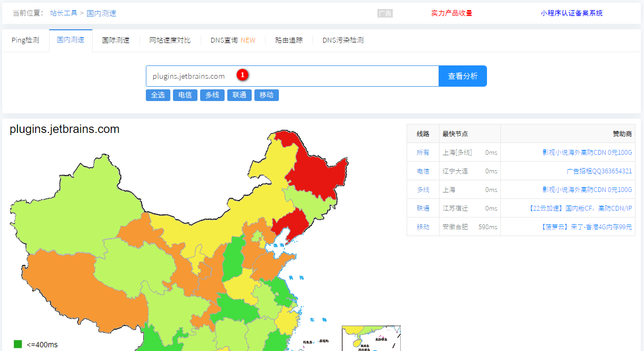
Task: Go to the 路由追踪 tab
Action: click(289, 40)
